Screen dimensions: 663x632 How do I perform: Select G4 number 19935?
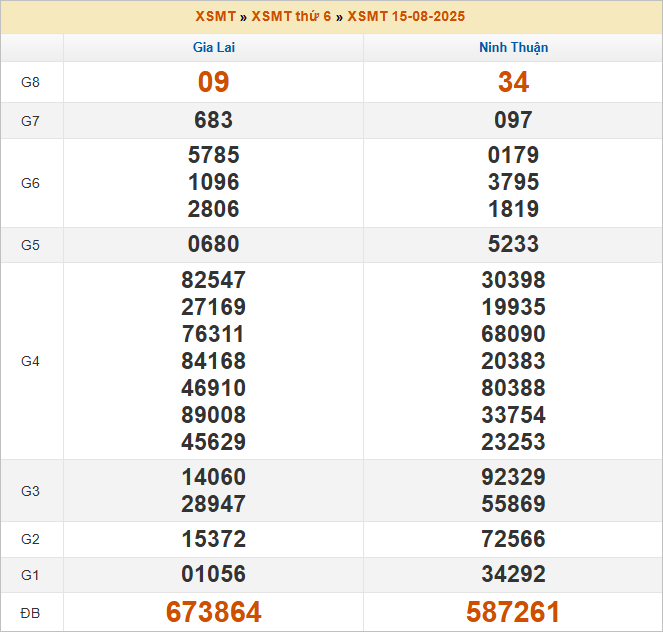(513, 307)
